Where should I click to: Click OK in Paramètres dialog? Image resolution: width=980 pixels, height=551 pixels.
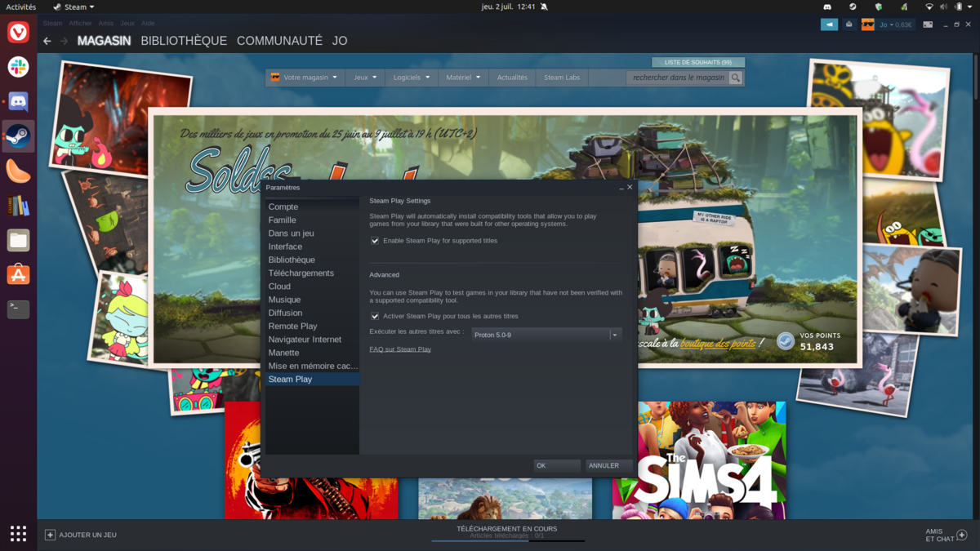(557, 465)
